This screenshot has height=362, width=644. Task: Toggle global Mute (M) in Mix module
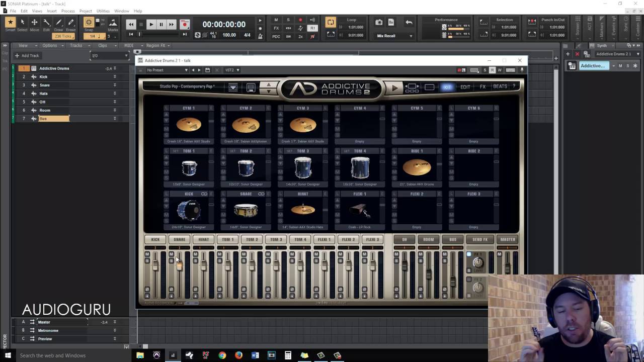tap(276, 20)
